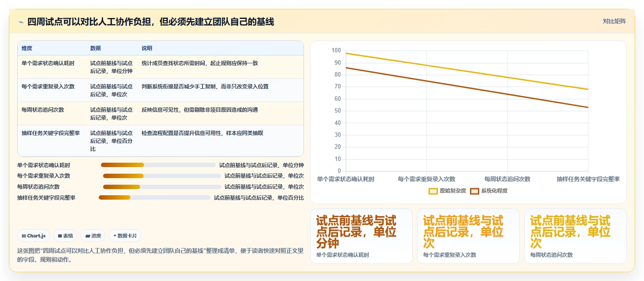644x281 pixels.
Task: Click chart x-axis label 每个需求重复录入次数
Action: tap(426, 179)
